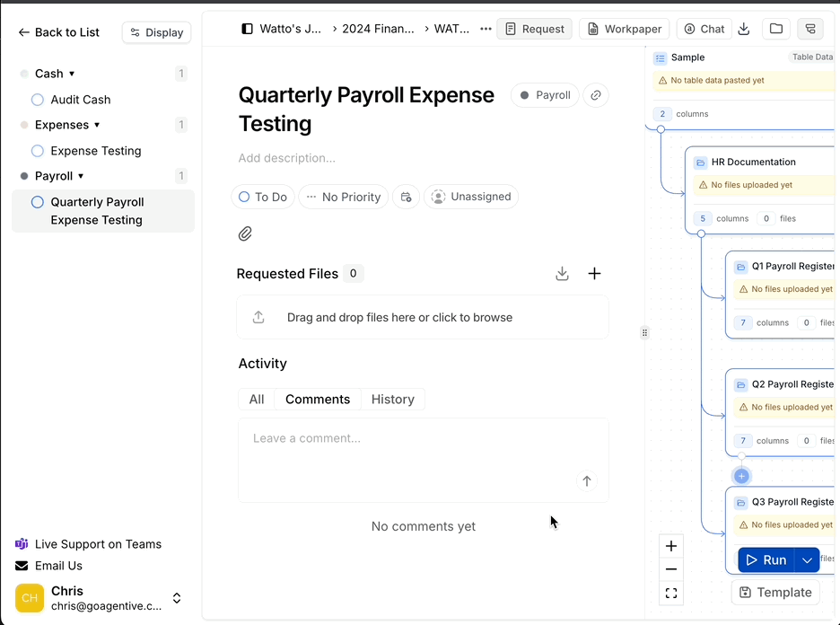Viewport: 840px width, 625px height.
Task: Run the workflow with the Run button
Action: pos(769,559)
